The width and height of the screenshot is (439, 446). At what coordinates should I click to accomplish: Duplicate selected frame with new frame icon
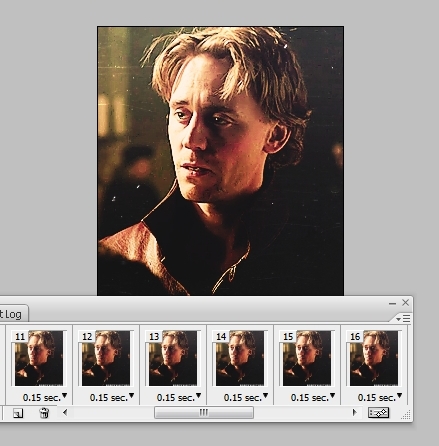[18, 413]
